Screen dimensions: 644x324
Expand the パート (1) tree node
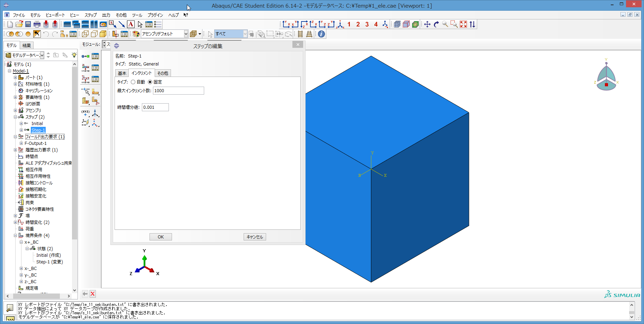pos(15,78)
